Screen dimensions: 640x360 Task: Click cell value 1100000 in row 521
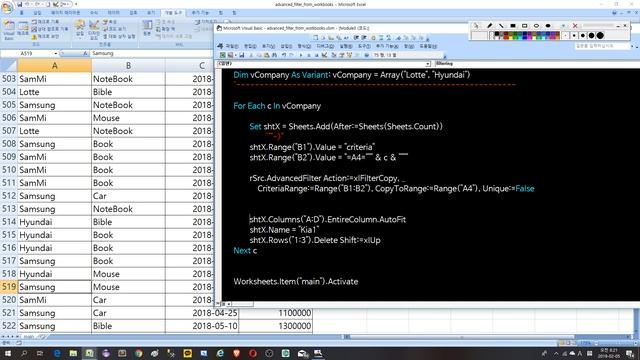276,313
